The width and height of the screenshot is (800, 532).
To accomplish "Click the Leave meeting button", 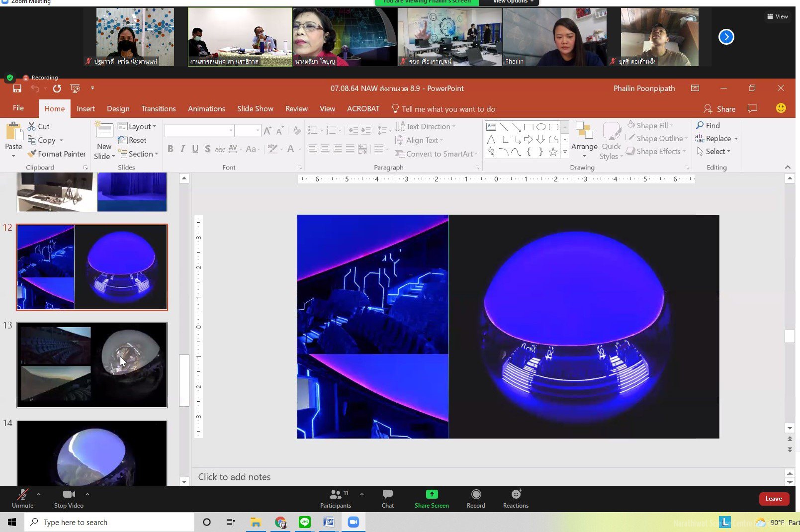I will click(774, 499).
